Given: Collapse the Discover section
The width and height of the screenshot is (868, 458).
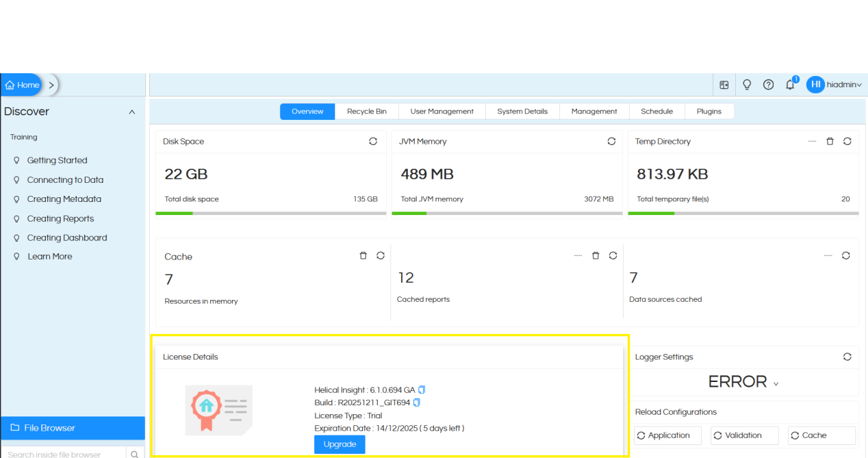Looking at the screenshot, I should (131, 112).
